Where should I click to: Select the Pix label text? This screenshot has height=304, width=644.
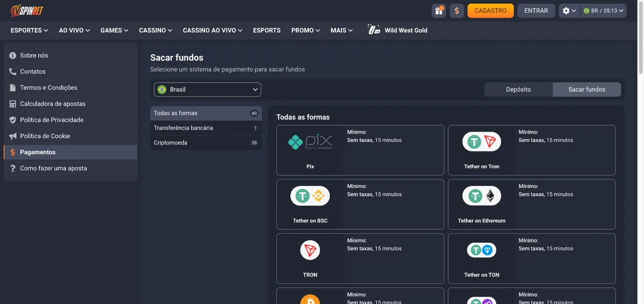tap(310, 167)
